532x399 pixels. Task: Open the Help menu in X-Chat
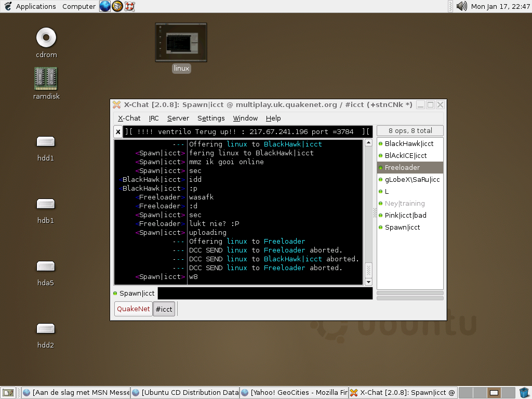273,118
